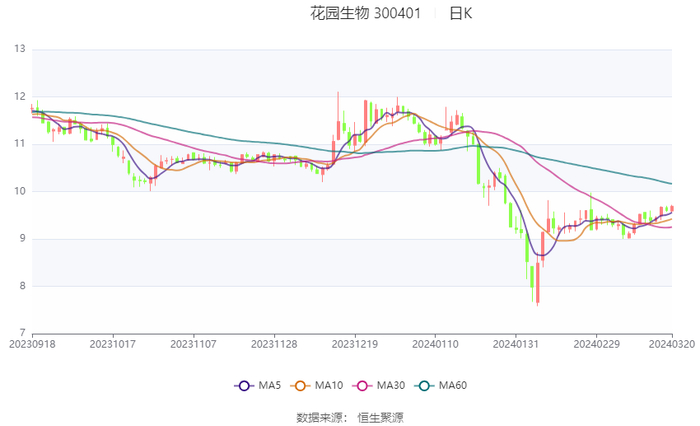Click the 7 price label on the y-axis
Viewport: 700px width, 426px height.
(22, 333)
